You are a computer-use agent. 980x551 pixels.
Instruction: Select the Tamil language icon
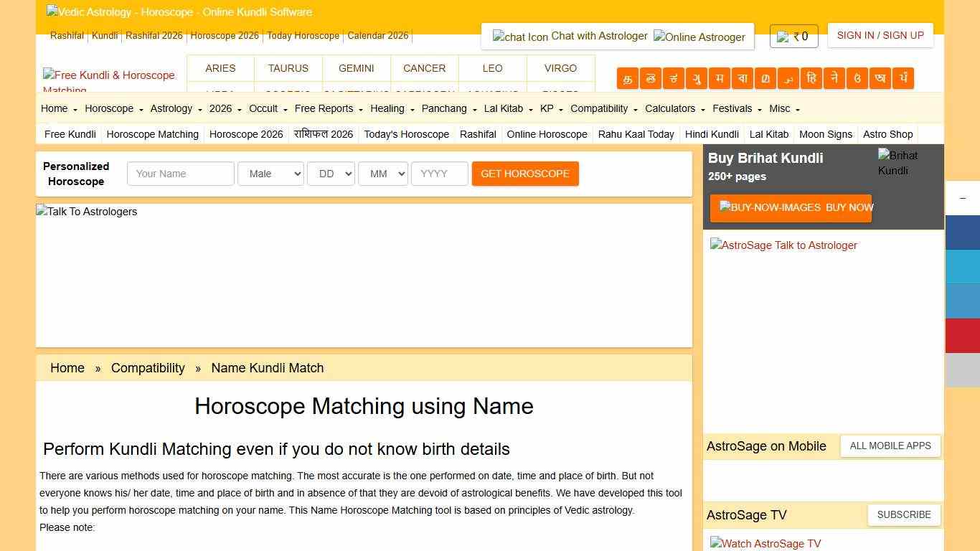click(x=627, y=78)
